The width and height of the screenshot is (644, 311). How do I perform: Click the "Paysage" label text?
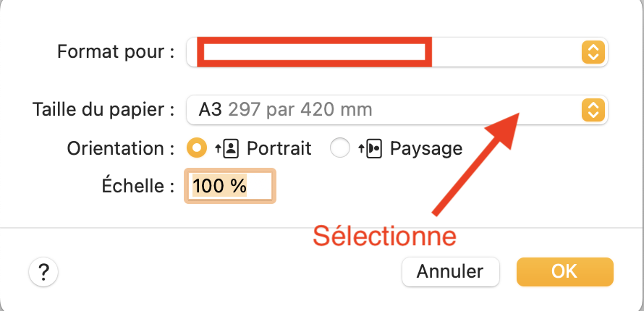coord(426,148)
